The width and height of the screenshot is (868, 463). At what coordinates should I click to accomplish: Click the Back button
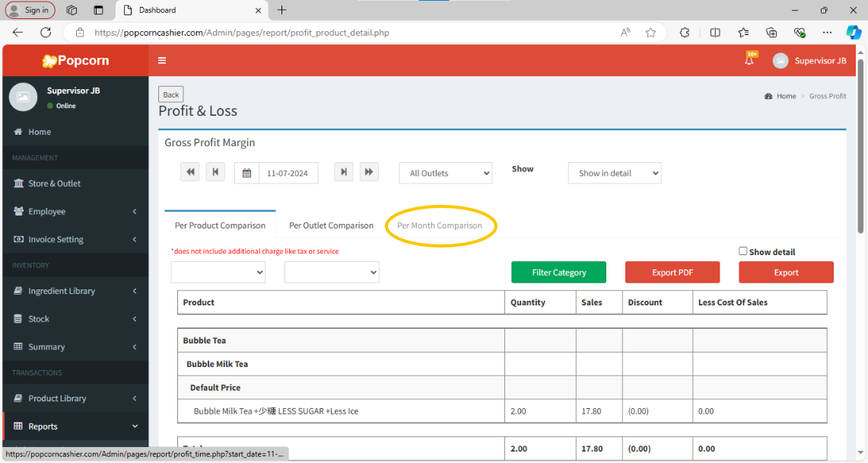click(x=171, y=94)
